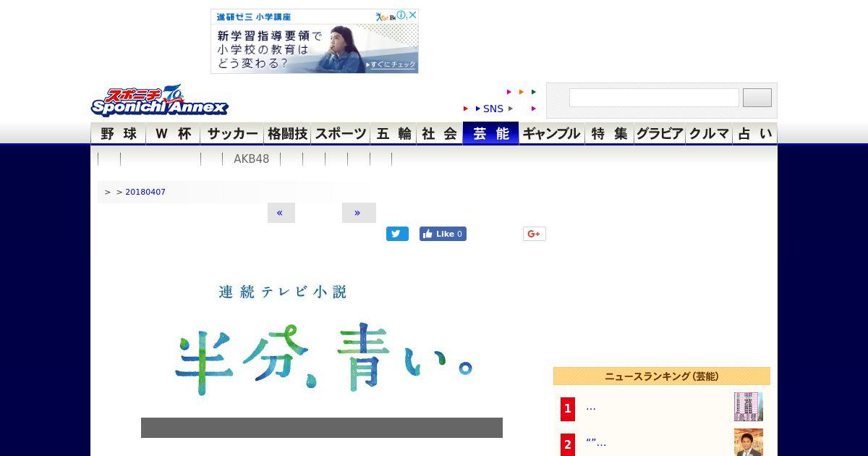Click the Facebook Like button
This screenshot has height=456, width=868.
pos(443,234)
